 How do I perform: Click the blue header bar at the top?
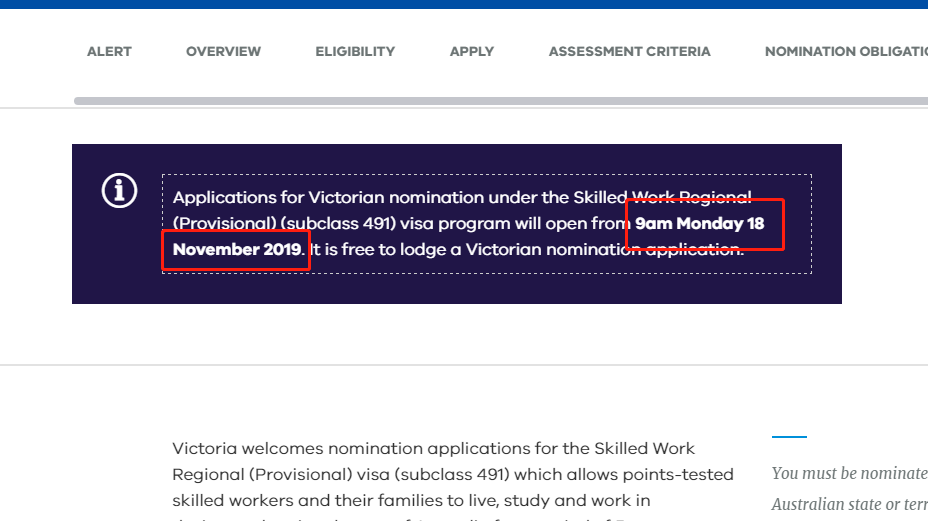coord(464,4)
